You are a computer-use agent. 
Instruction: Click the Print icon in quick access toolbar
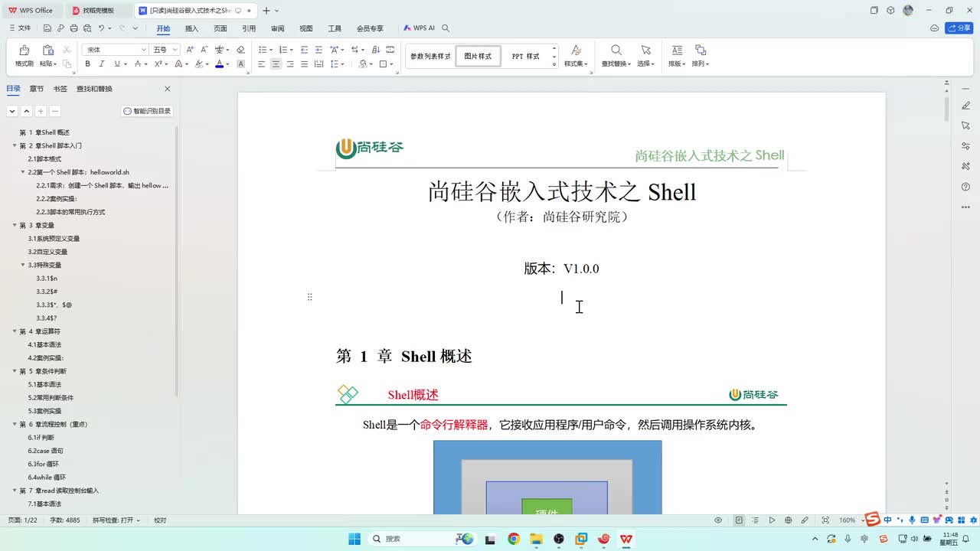(x=73, y=28)
